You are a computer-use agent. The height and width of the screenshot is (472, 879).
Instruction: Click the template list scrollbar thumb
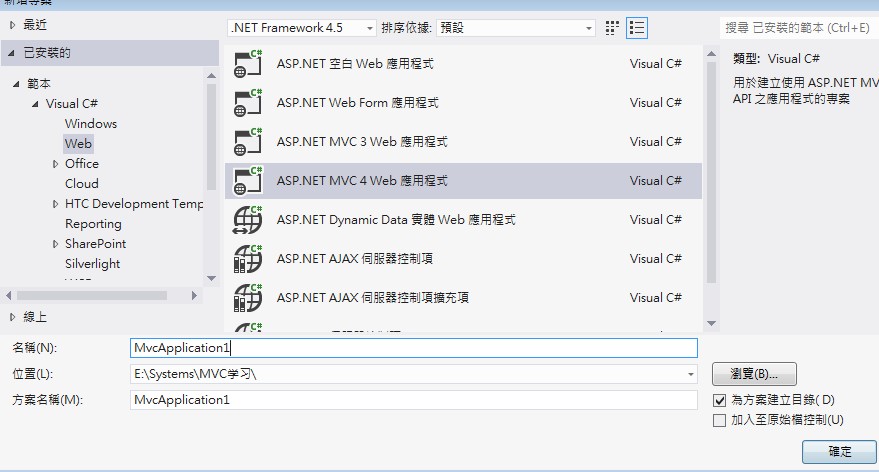[711, 173]
